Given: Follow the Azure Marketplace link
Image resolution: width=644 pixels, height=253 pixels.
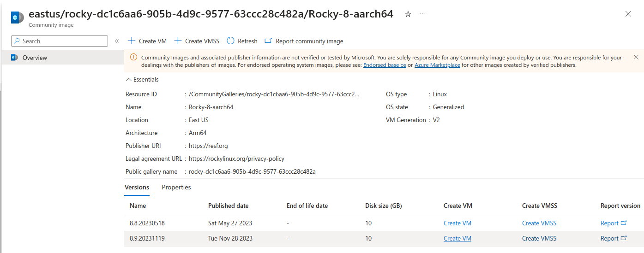Looking at the screenshot, I should click(437, 65).
